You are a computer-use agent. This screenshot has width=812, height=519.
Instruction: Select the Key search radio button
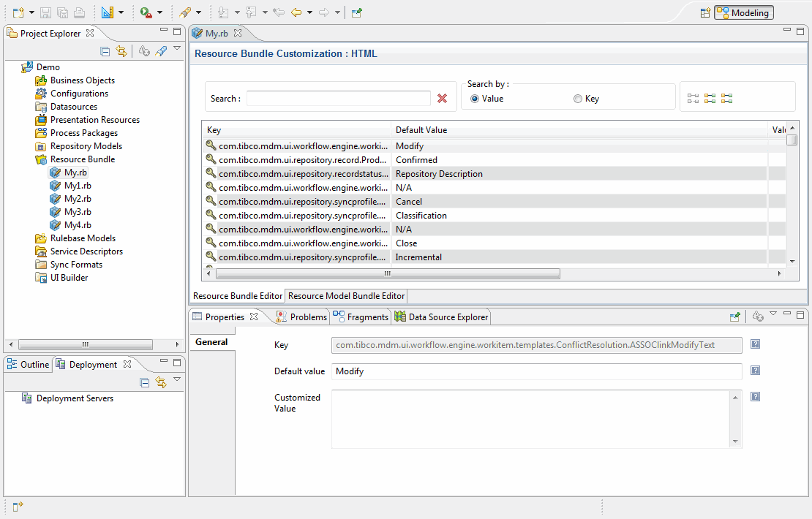(x=578, y=99)
